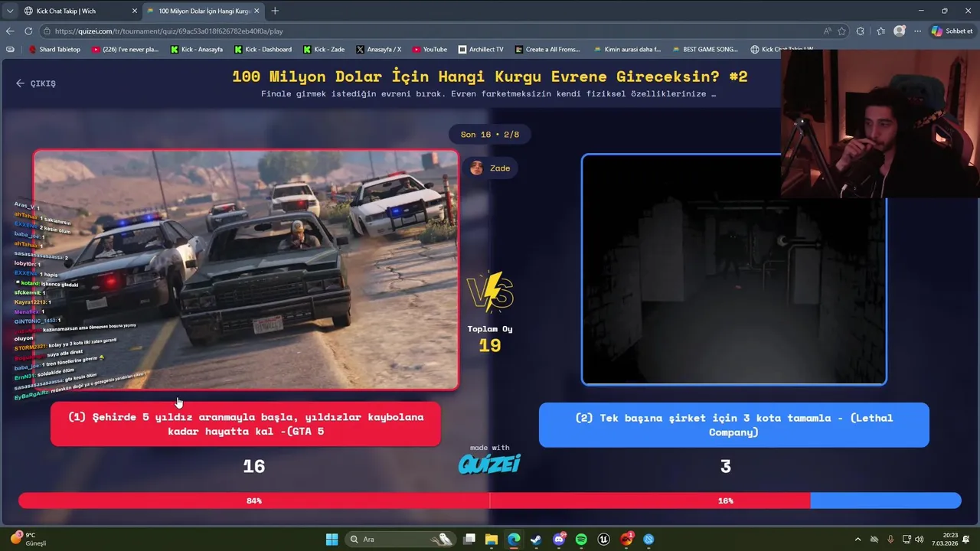980x551 pixels.
Task: Close the Kick Chat Takip tab
Action: click(135, 11)
